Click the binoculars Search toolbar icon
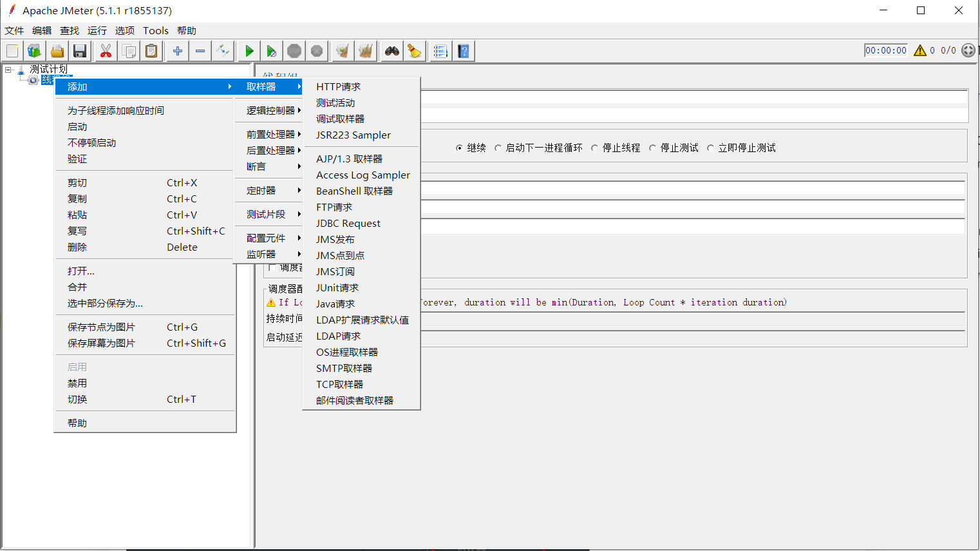The width and height of the screenshot is (980, 551). [391, 51]
